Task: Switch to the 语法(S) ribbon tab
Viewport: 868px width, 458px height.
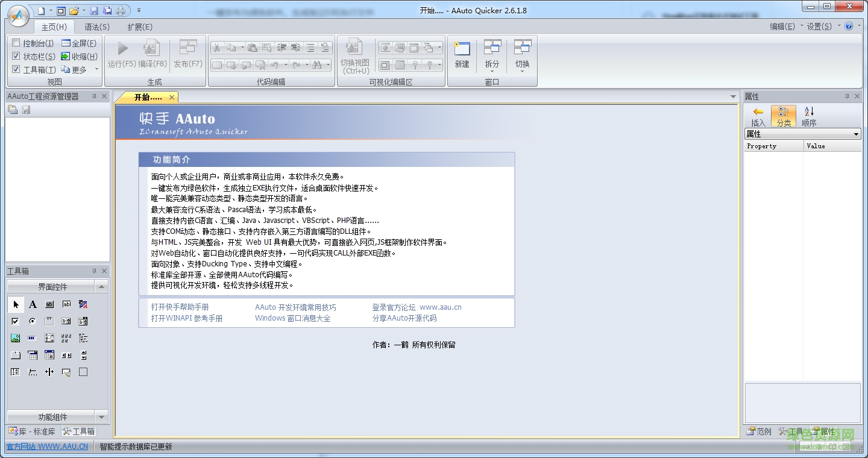Action: point(96,27)
